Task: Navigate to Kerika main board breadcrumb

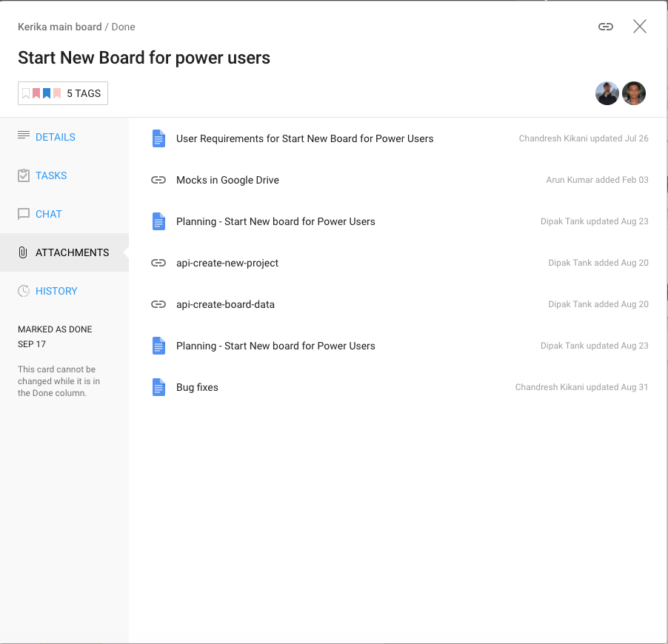Action: [60, 27]
